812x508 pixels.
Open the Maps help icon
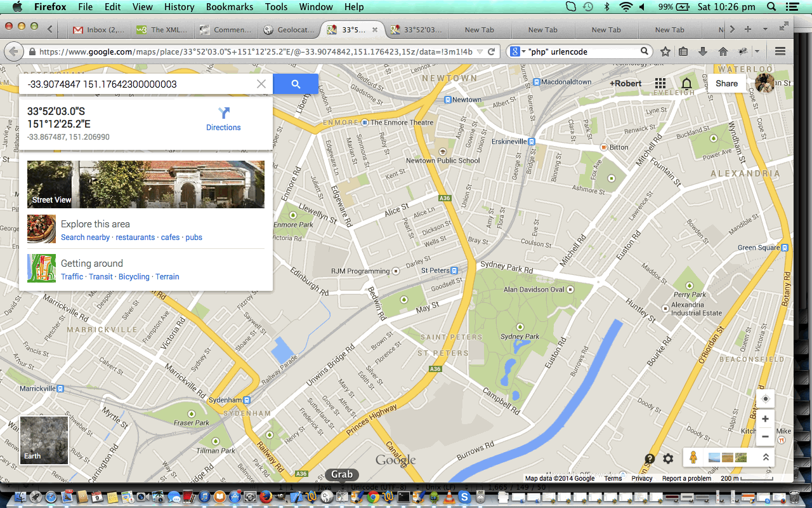[650, 458]
